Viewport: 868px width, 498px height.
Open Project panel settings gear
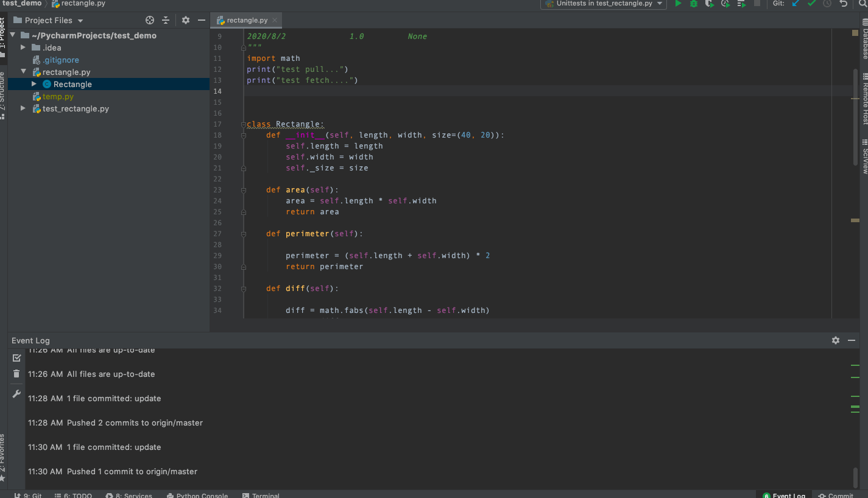(x=186, y=20)
